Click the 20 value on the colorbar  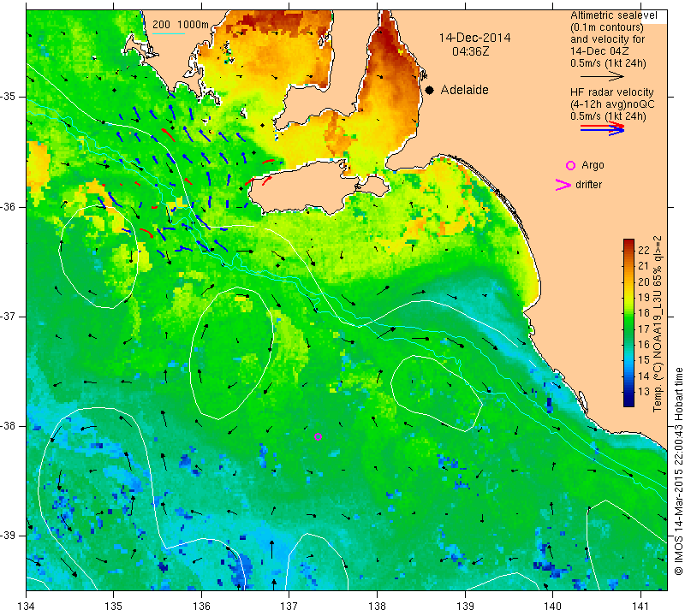pos(644,281)
